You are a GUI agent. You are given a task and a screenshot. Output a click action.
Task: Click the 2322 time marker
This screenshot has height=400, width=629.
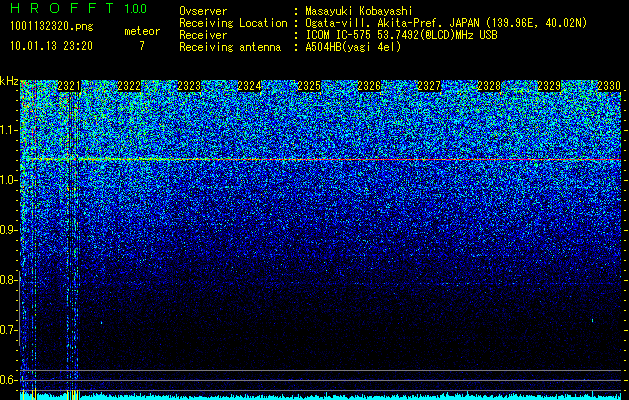pyautogui.click(x=129, y=86)
